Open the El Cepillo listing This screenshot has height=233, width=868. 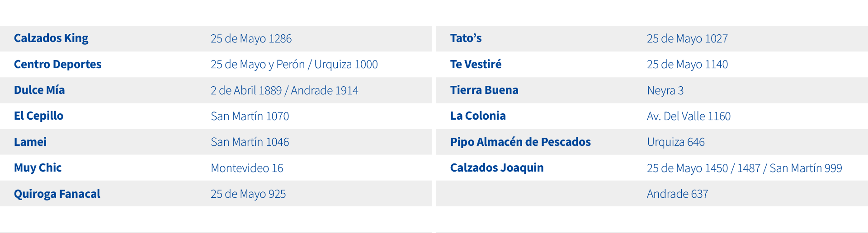coord(38,116)
